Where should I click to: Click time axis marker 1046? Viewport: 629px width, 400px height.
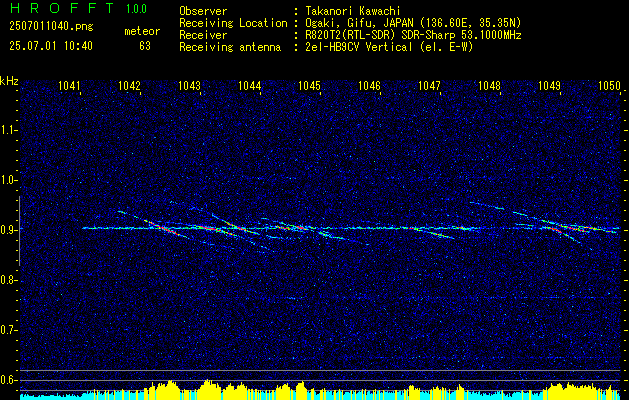pyautogui.click(x=369, y=85)
